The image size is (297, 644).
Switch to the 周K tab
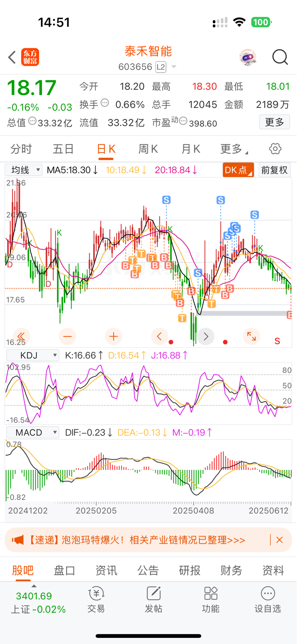[148, 149]
